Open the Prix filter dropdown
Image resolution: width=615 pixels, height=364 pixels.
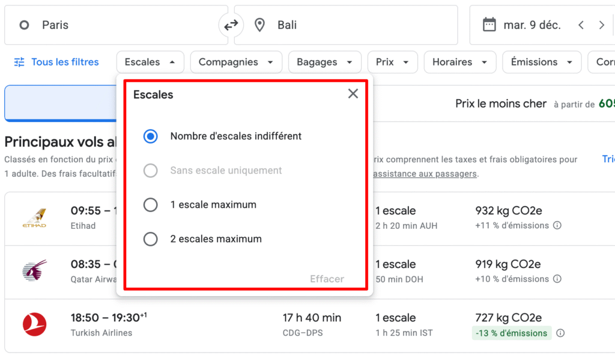click(x=393, y=62)
